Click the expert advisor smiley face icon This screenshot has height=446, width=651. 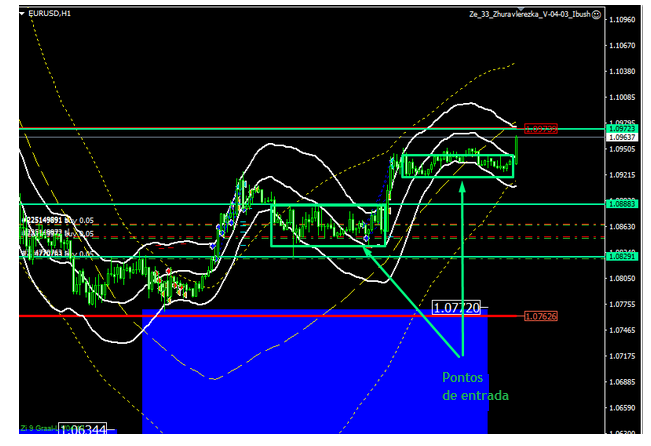click(x=596, y=14)
